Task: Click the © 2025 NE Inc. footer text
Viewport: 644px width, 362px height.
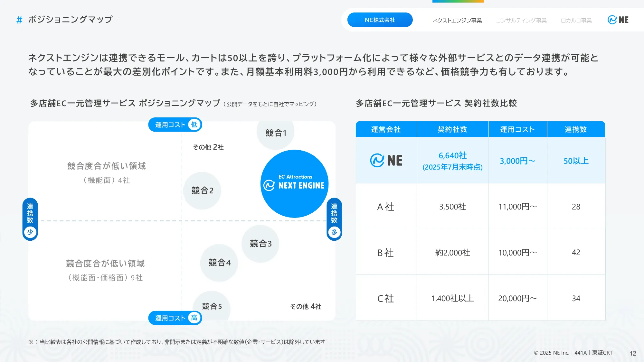Action: pyautogui.click(x=552, y=353)
